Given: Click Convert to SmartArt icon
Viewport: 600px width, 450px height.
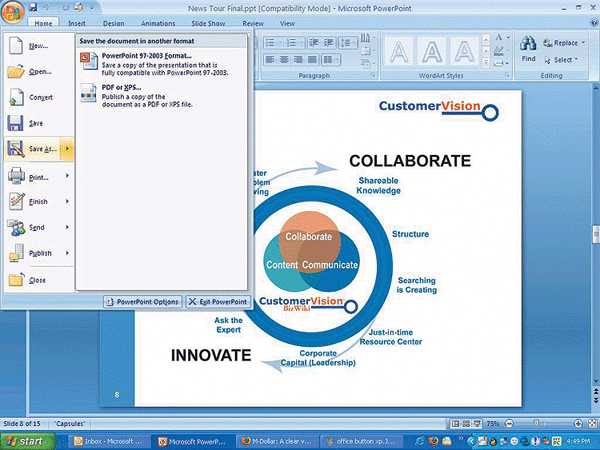Looking at the screenshot, I should click(367, 63).
